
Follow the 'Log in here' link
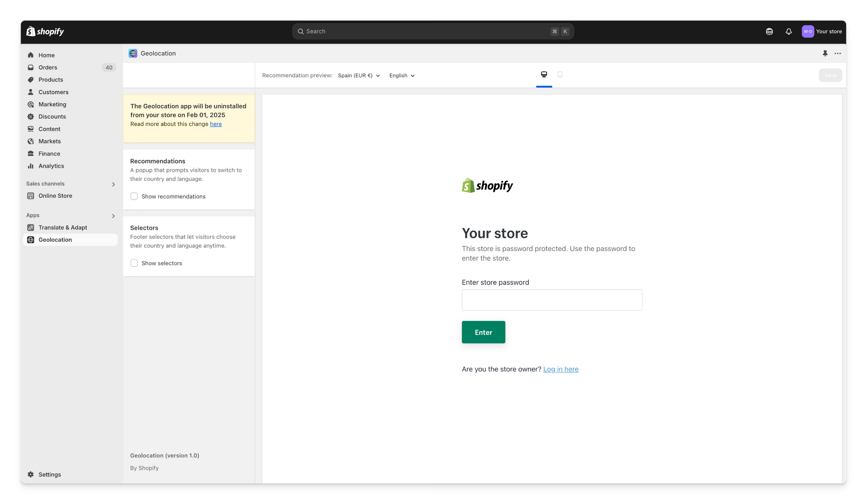point(561,369)
